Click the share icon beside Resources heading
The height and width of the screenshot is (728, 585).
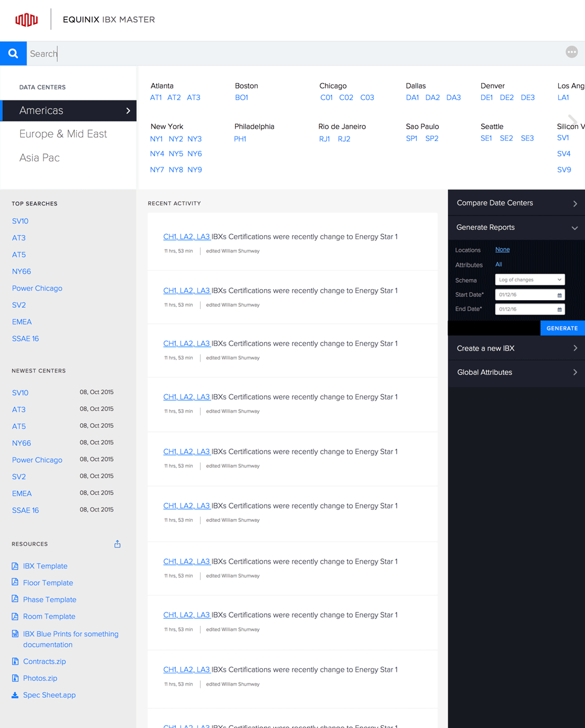tap(117, 544)
